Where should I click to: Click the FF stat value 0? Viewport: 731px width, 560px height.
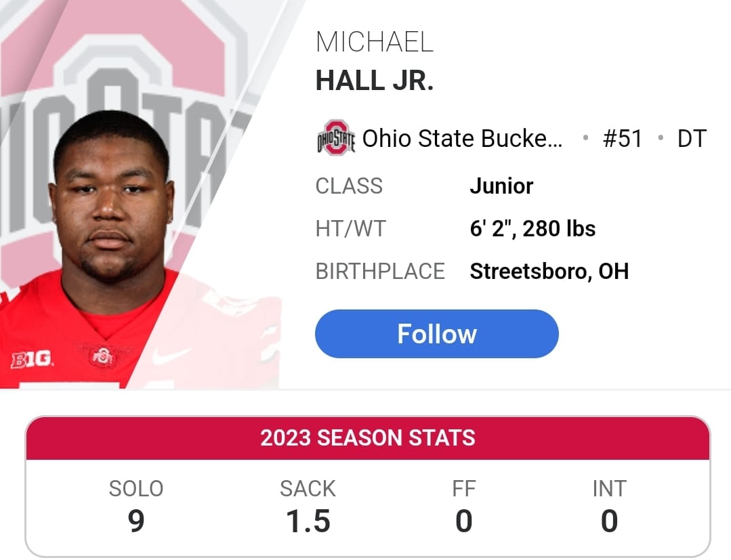click(464, 521)
